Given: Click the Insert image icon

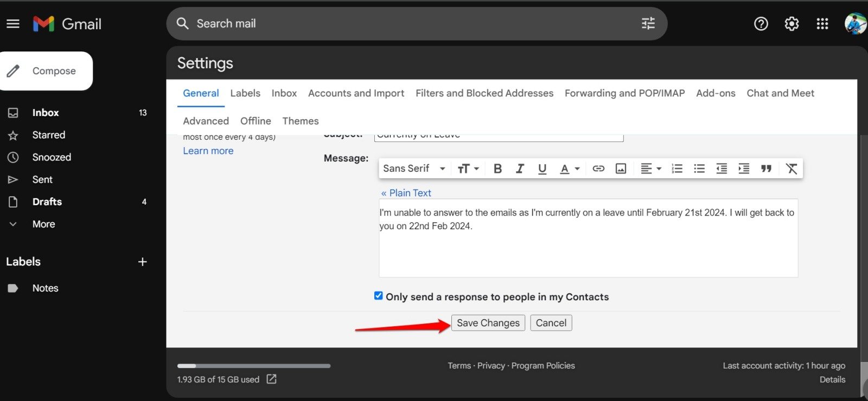Looking at the screenshot, I should tap(621, 169).
